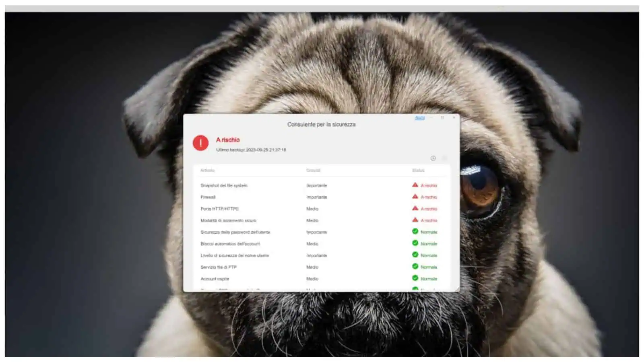The height and width of the screenshot is (362, 644).
Task: Click the green check for Sicurezza della password dell'utente
Action: 415,231
